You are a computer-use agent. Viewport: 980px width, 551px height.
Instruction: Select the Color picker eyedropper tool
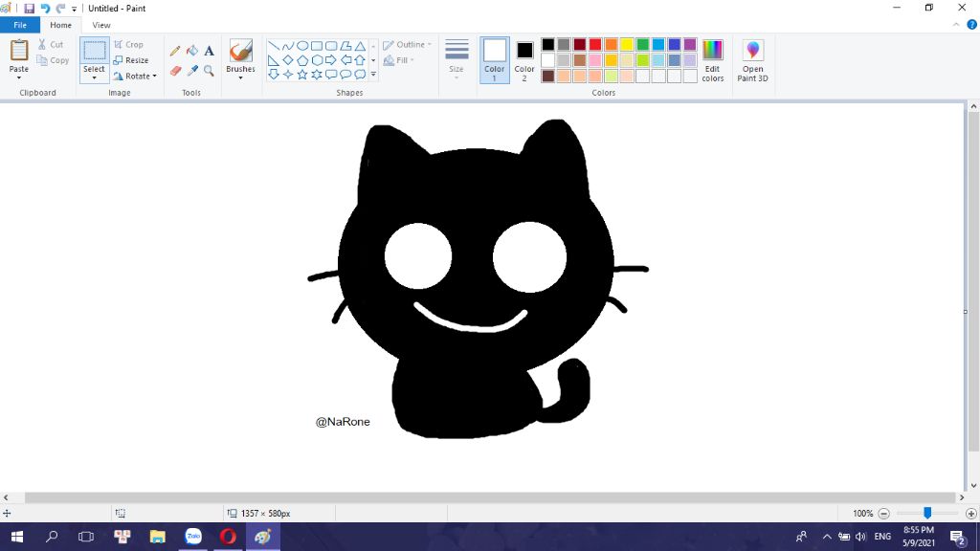(x=192, y=71)
